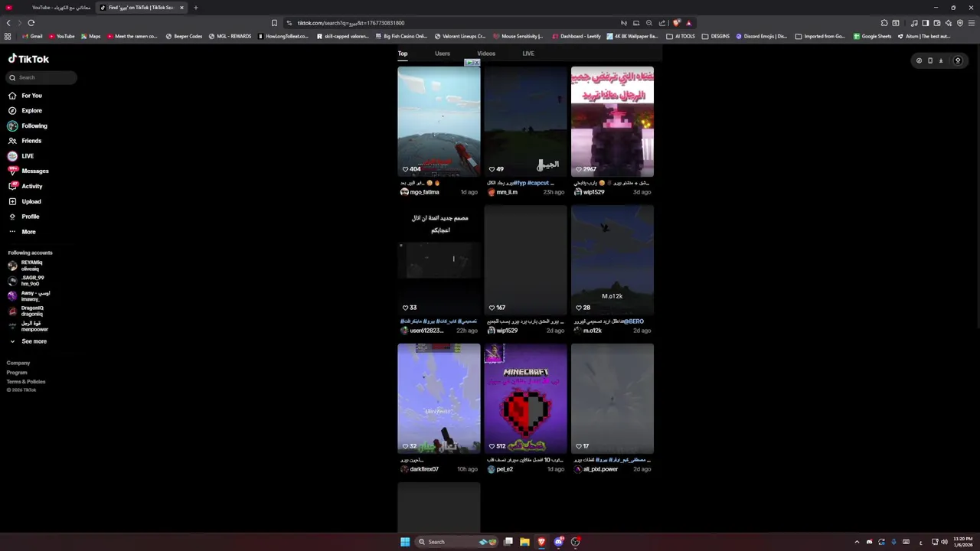Open File Explorer from taskbar

pyautogui.click(x=524, y=542)
